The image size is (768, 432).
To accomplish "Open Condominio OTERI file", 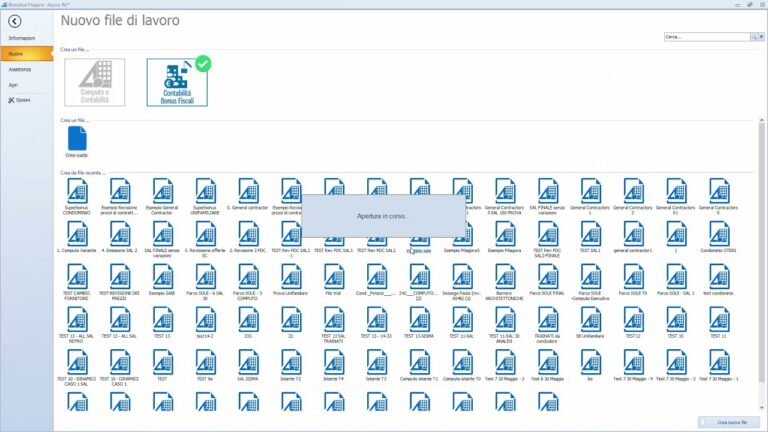I will click(719, 238).
